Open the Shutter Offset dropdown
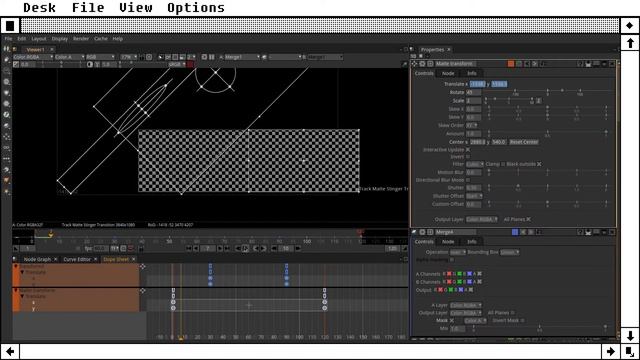This screenshot has width=640, height=360. [474, 196]
